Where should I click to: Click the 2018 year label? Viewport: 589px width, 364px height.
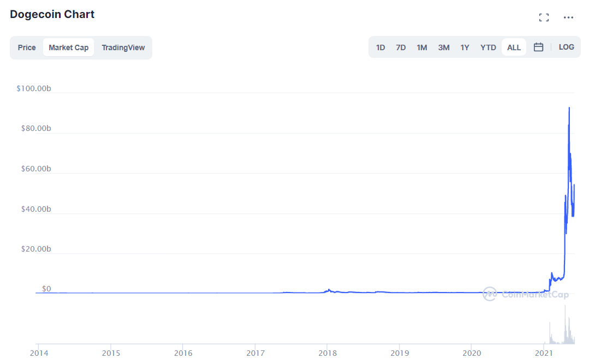point(328,353)
